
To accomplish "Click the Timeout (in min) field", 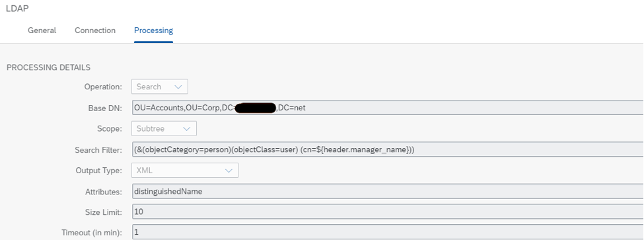I will pyautogui.click(x=388, y=232).
